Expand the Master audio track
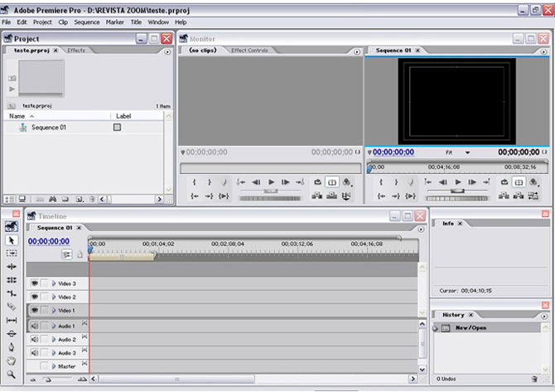This screenshot has width=555, height=392. pyautogui.click(x=54, y=365)
